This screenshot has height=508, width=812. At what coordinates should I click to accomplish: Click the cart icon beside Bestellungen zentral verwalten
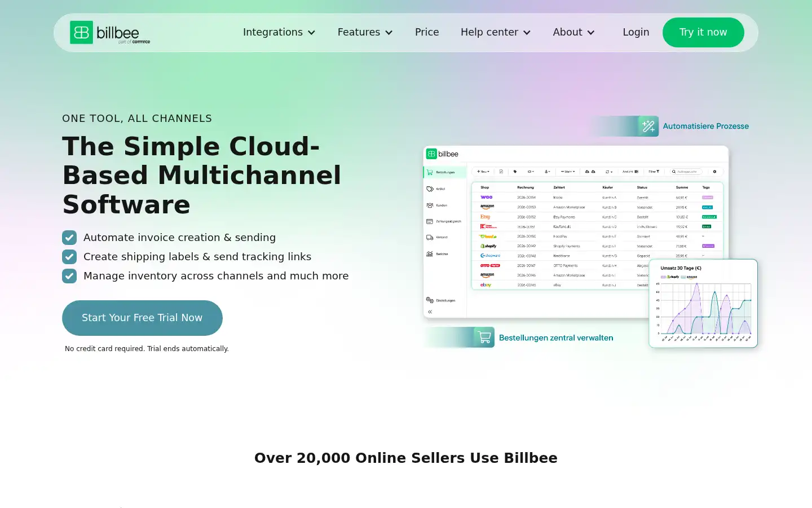tap(484, 338)
